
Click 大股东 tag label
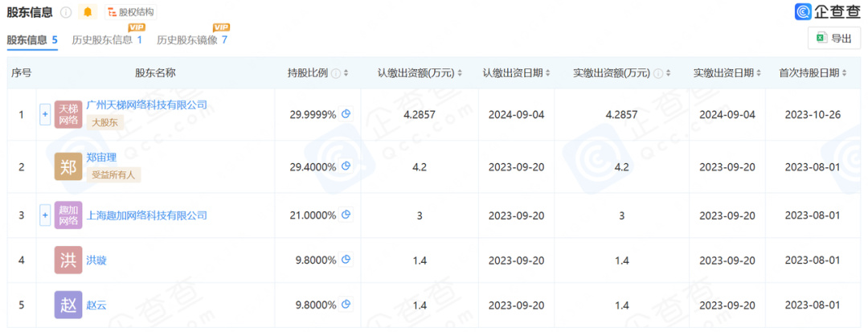tap(105, 122)
